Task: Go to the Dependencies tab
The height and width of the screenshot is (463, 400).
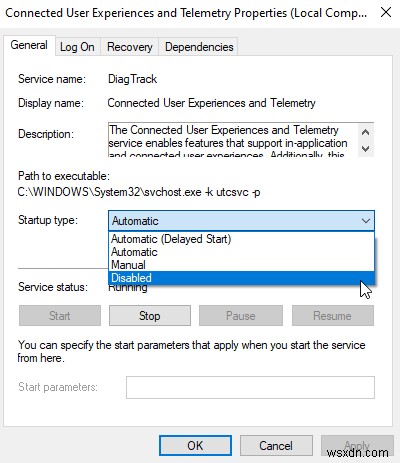Action: (199, 47)
